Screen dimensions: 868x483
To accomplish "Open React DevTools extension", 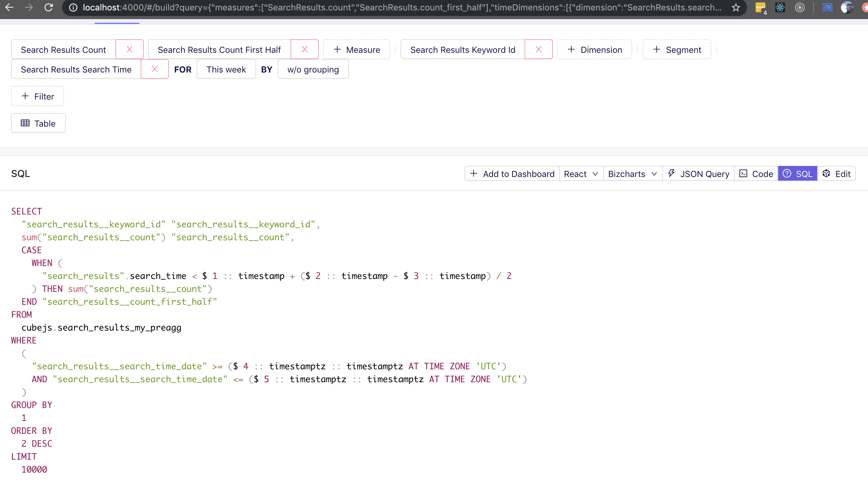I will 780,7.
